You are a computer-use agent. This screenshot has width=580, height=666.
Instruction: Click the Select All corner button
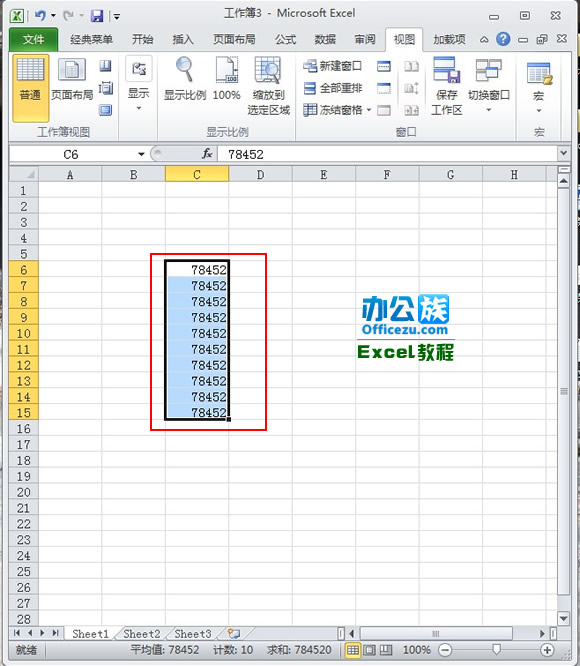pos(24,174)
